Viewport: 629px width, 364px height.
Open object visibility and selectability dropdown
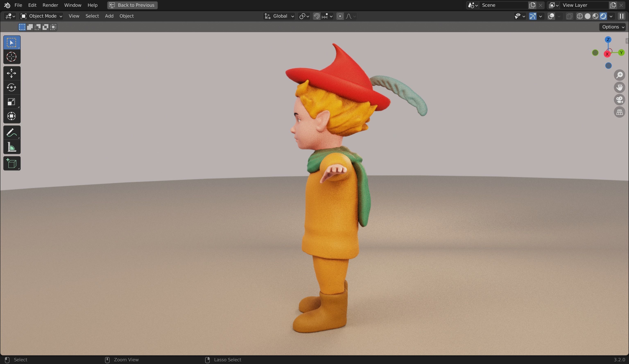point(520,16)
